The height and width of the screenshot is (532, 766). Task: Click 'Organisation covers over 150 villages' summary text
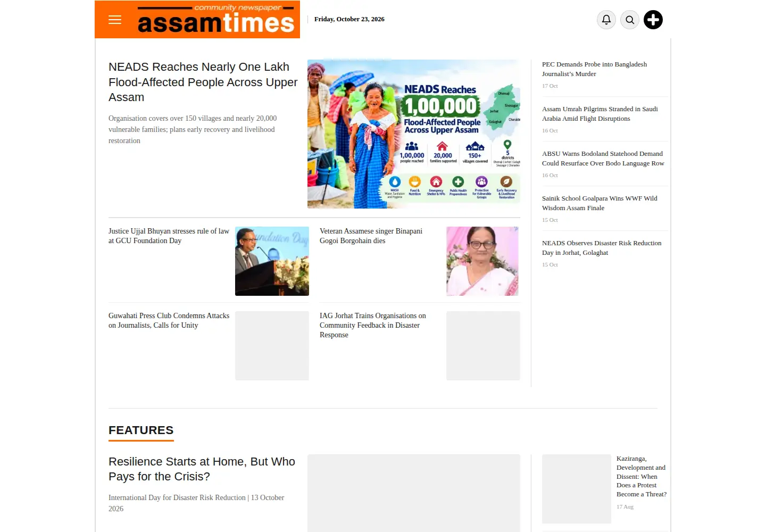click(193, 129)
